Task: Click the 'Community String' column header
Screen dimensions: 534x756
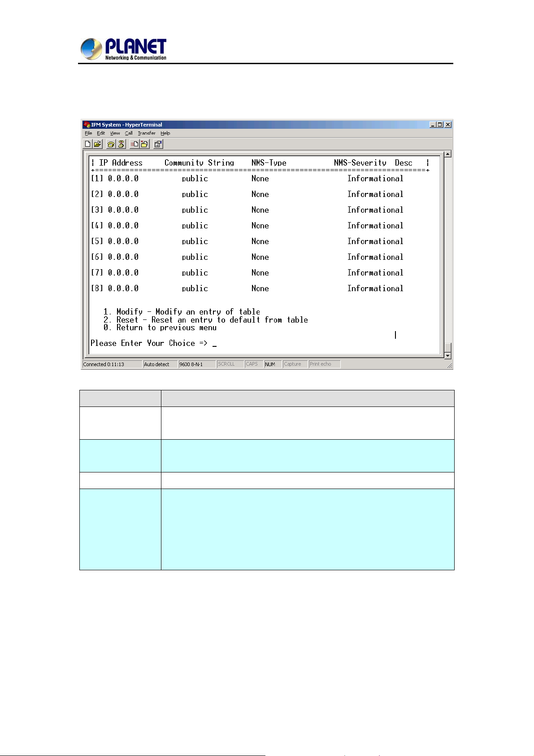Action: point(199,163)
